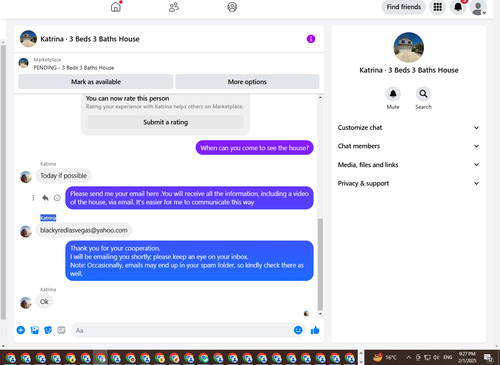Click 'PENDING - 3 Beds 3 Baths House' listing text
This screenshot has width=500, height=365.
click(74, 68)
